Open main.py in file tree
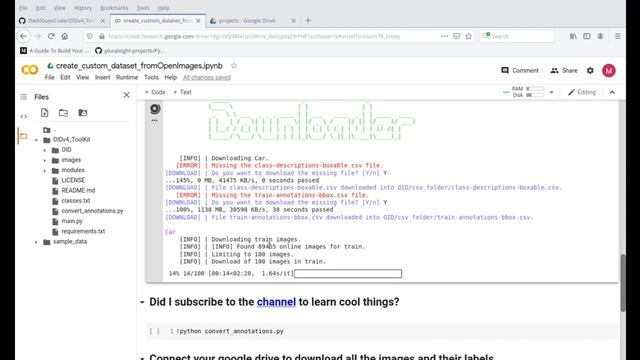640x360 pixels. [x=72, y=221]
